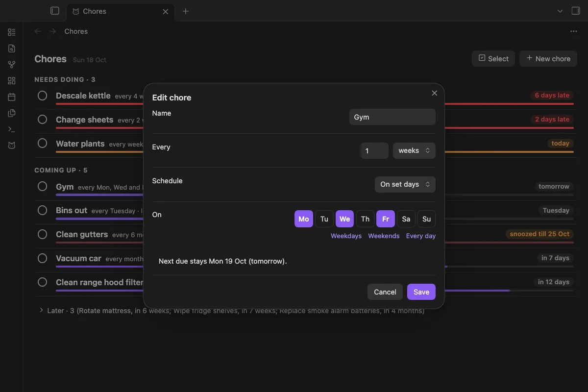Toggle the left sidebar panel icon
The width and height of the screenshot is (588, 392).
[x=55, y=11]
